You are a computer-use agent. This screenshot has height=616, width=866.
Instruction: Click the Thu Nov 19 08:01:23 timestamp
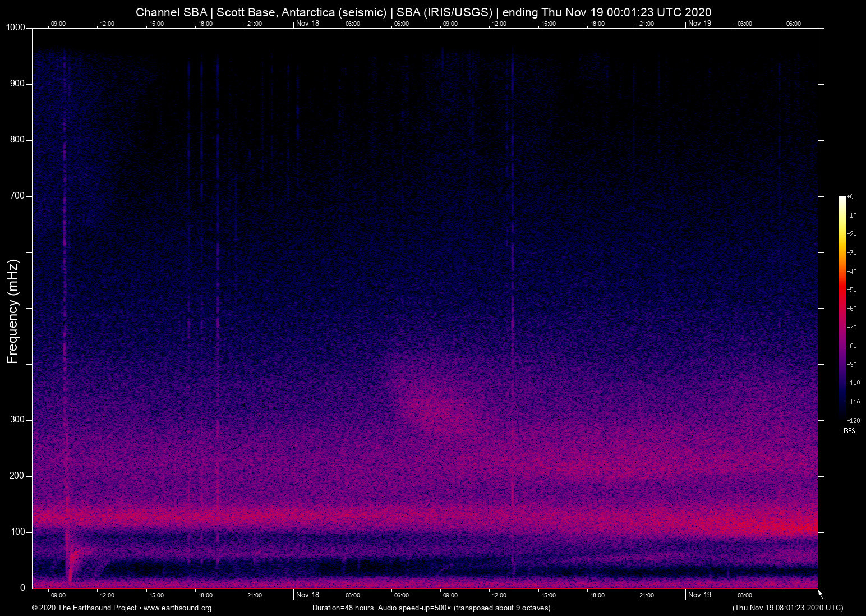coord(787,608)
